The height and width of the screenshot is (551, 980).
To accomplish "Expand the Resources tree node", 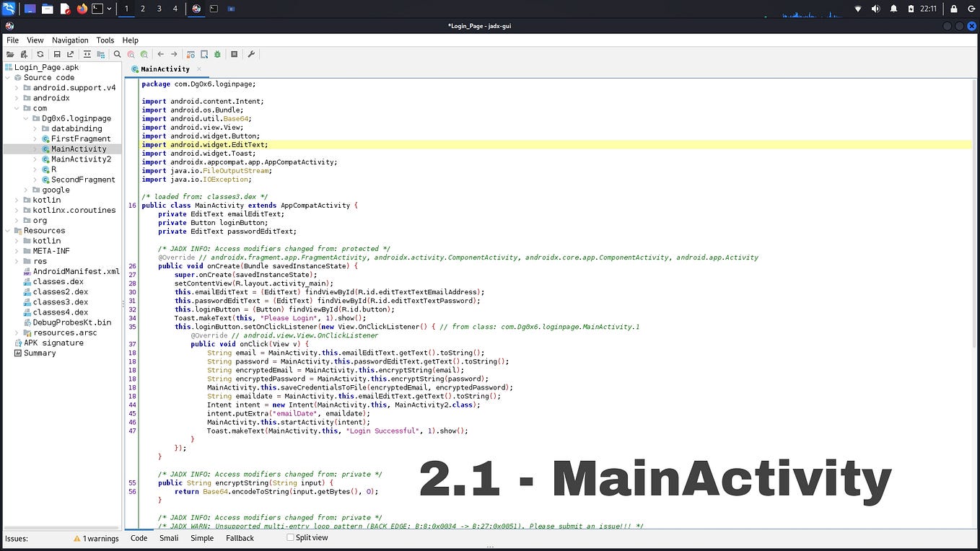I will point(7,230).
